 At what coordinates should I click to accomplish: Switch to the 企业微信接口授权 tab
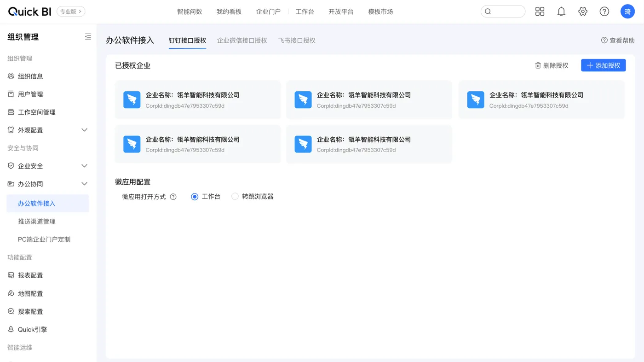242,41
